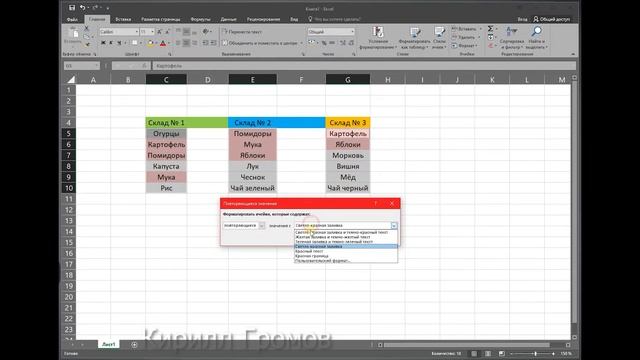Click the fill color bucket icon
The image size is (640, 360).
(x=150, y=43)
